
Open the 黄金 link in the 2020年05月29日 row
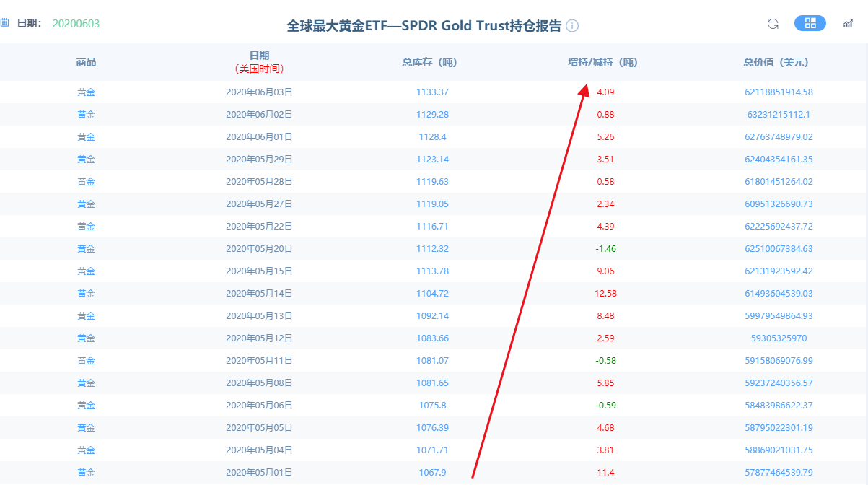[x=86, y=160]
